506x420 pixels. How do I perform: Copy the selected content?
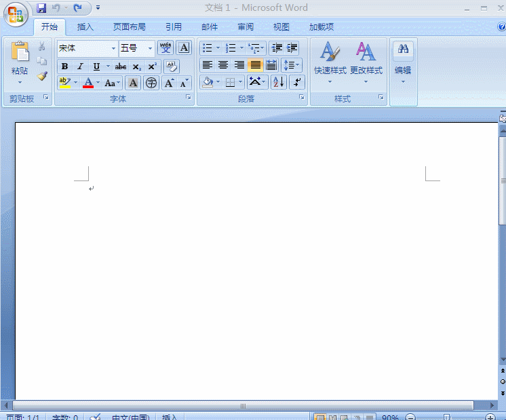(x=41, y=61)
